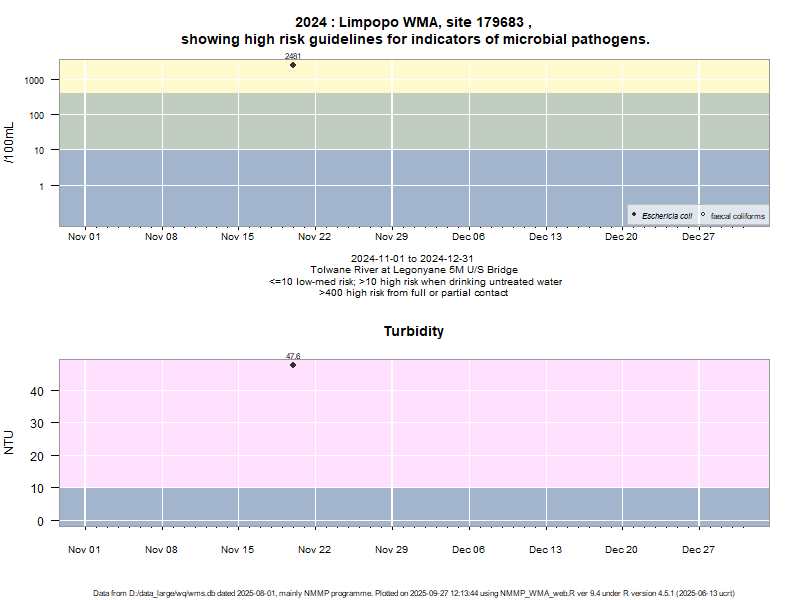Click 'Nov 22' on the Turbidity chart axis

[314, 549]
